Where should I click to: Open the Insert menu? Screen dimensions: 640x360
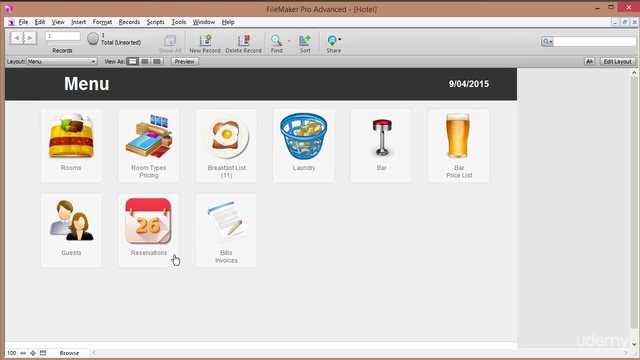(x=78, y=22)
